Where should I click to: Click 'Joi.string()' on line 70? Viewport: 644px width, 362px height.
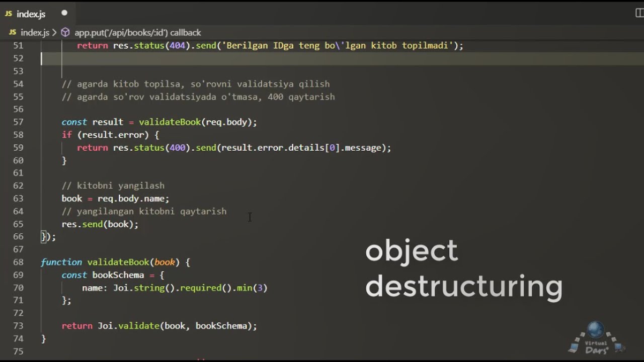pyautogui.click(x=144, y=288)
